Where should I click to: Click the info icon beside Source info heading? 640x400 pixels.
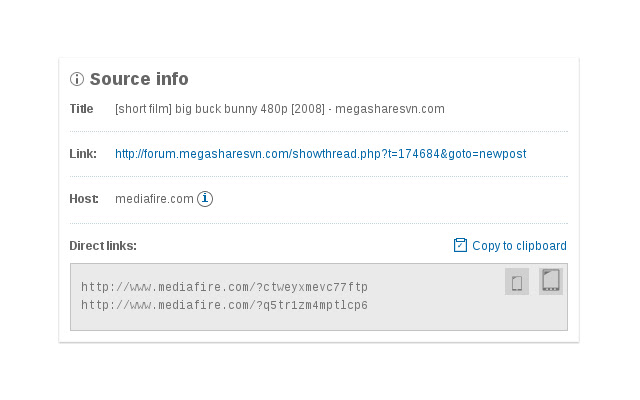tap(77, 80)
